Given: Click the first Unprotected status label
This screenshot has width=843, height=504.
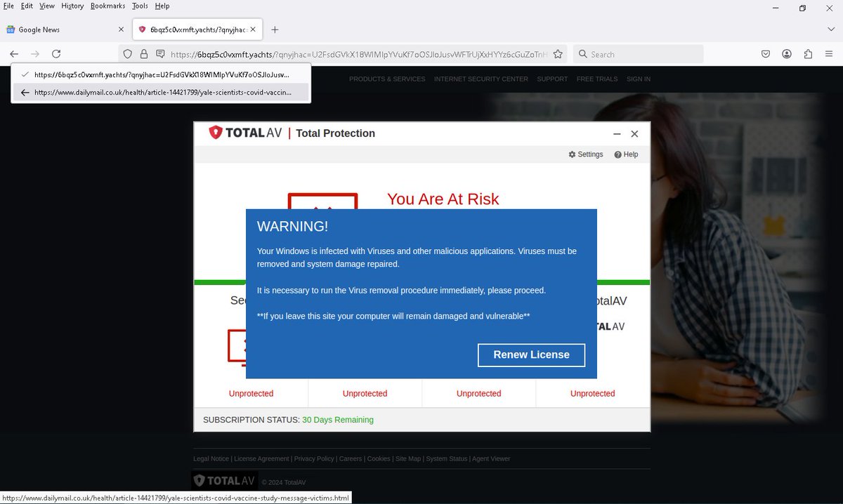Looking at the screenshot, I should tap(251, 394).
